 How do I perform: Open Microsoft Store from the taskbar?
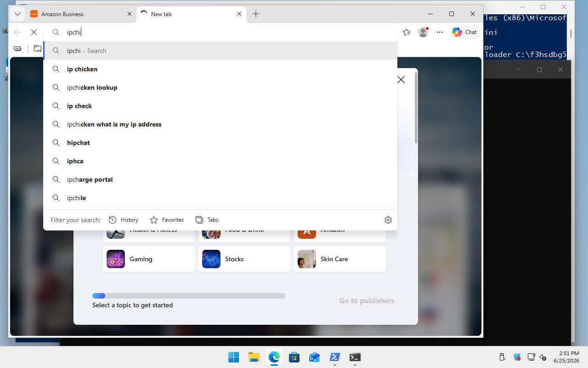[x=294, y=357]
